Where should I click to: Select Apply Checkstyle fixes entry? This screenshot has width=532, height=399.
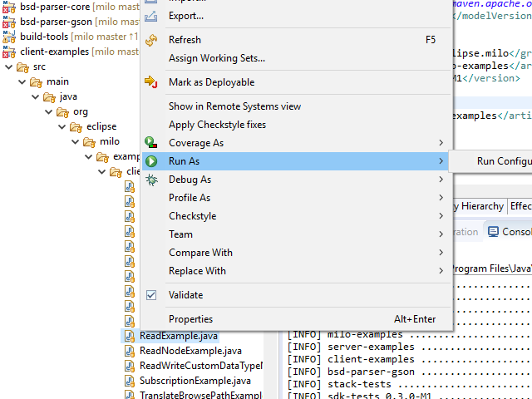point(217,125)
